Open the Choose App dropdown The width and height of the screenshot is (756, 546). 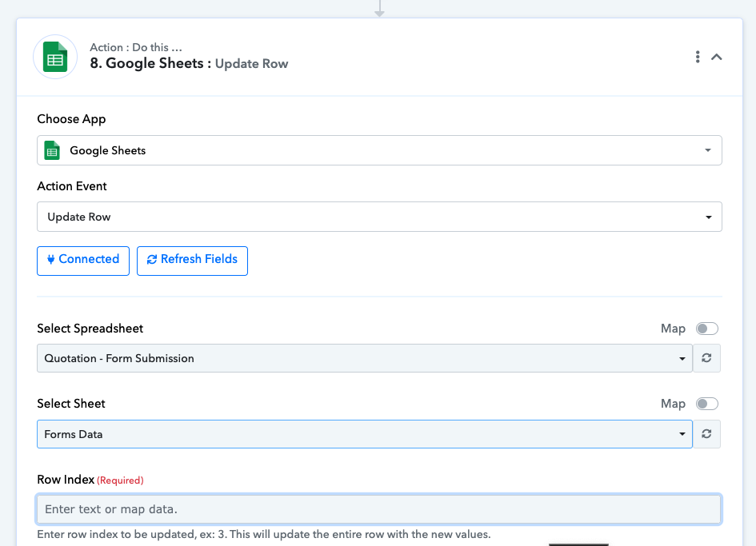(x=379, y=150)
